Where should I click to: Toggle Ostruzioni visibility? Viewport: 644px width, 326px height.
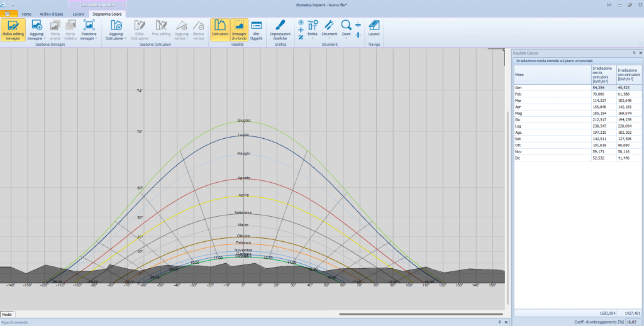point(220,30)
